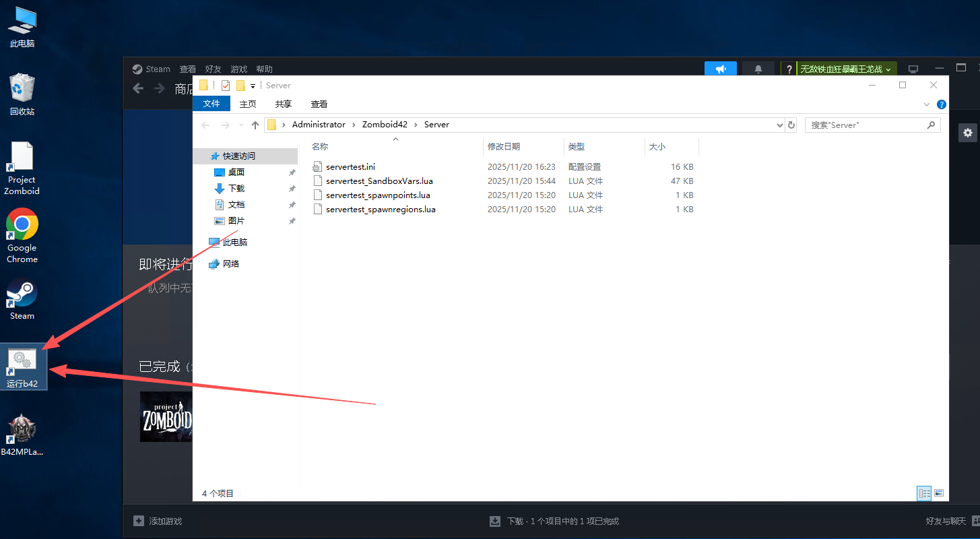Open Steam notifications bell
This screenshot has width=980, height=539.
pos(758,69)
